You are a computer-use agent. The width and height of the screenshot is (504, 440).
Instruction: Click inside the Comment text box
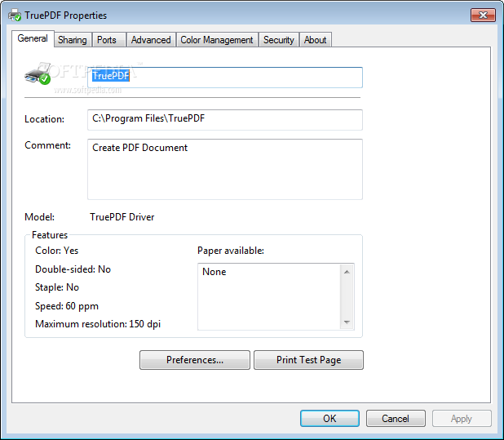[x=225, y=169]
